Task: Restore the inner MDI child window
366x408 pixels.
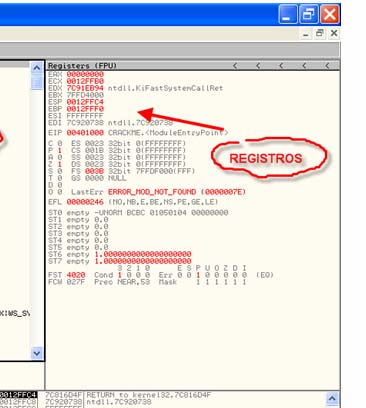Action: [320, 33]
